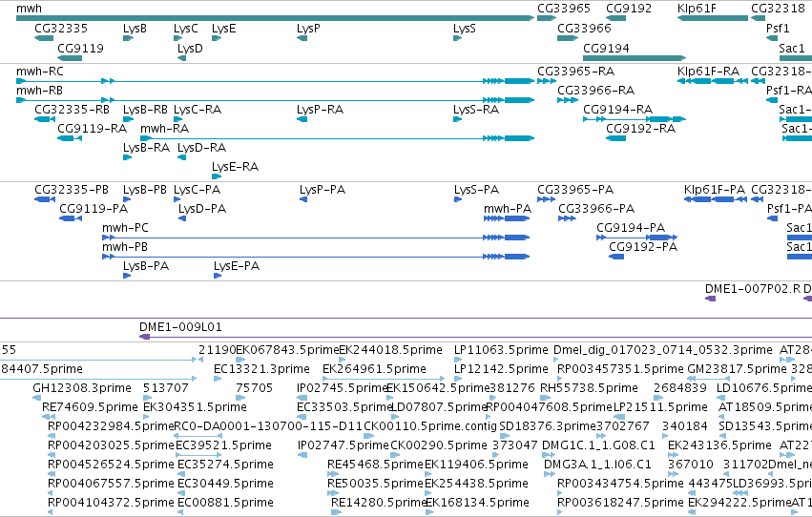This screenshot has width=812, height=517.
Task: Click the DME1-009L01 clone label
Action: click(x=180, y=327)
